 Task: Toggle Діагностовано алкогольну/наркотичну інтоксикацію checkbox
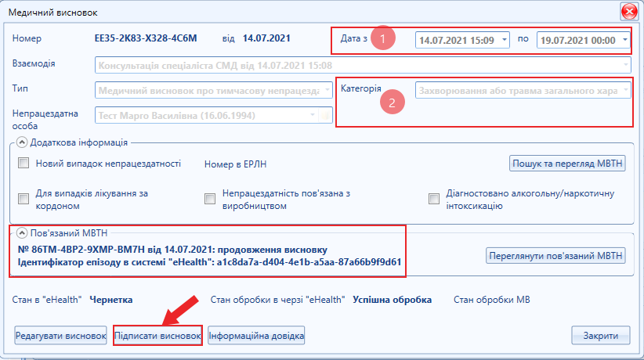pyautogui.click(x=434, y=199)
